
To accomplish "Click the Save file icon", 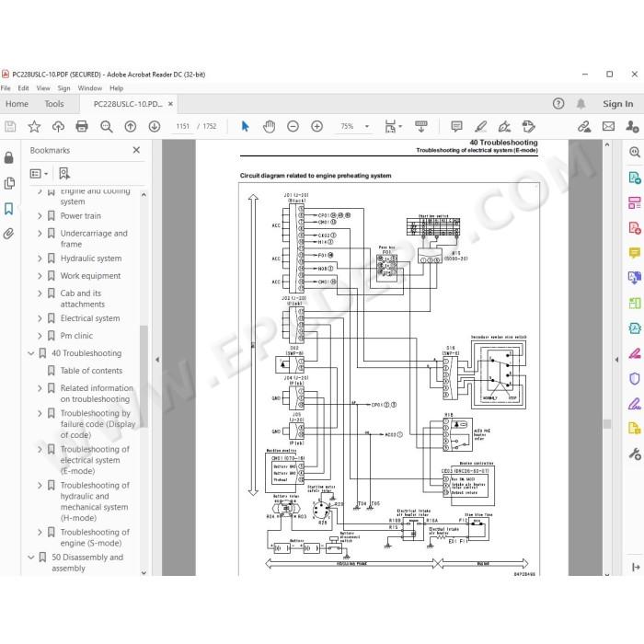I will [10, 127].
